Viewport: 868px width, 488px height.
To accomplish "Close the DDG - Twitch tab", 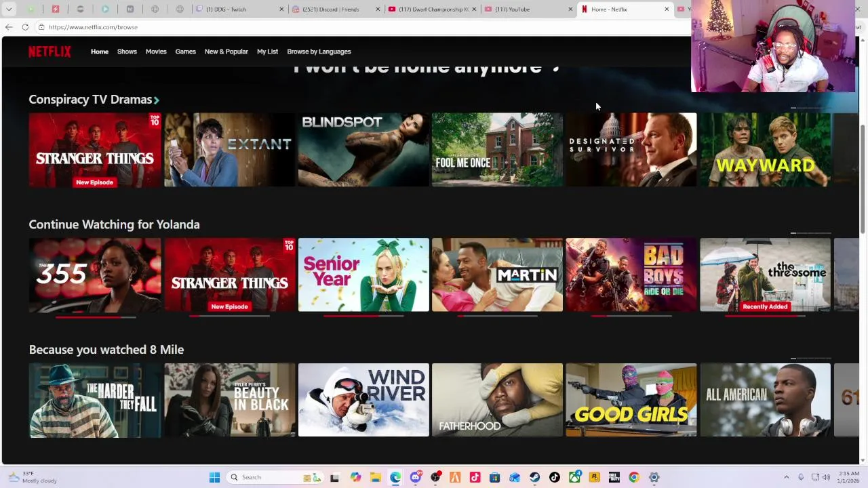I will [281, 9].
